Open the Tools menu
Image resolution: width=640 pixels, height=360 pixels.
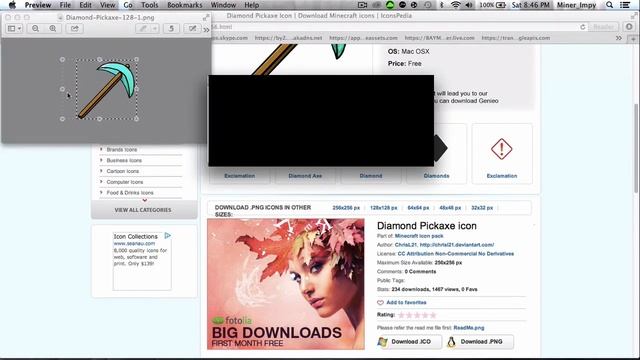[149, 5]
